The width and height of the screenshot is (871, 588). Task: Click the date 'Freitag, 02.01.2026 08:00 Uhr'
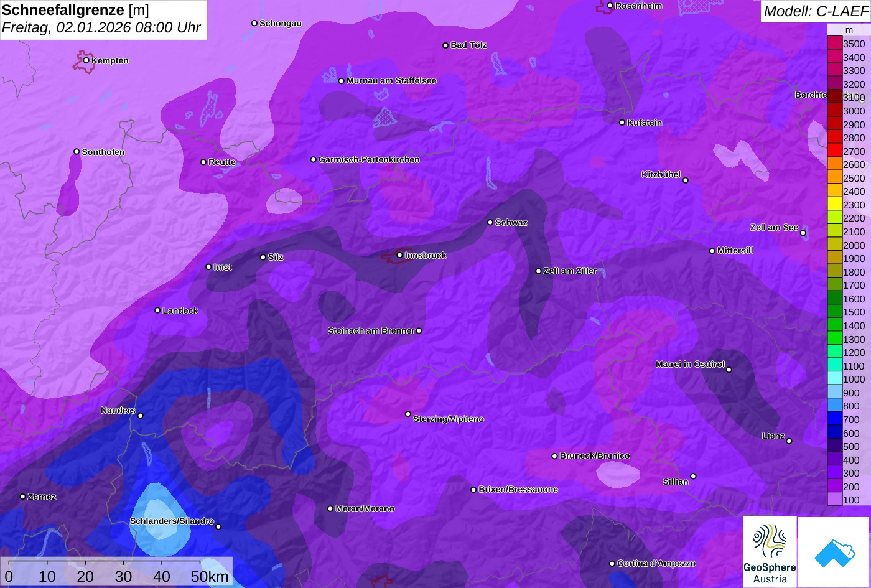point(101,28)
